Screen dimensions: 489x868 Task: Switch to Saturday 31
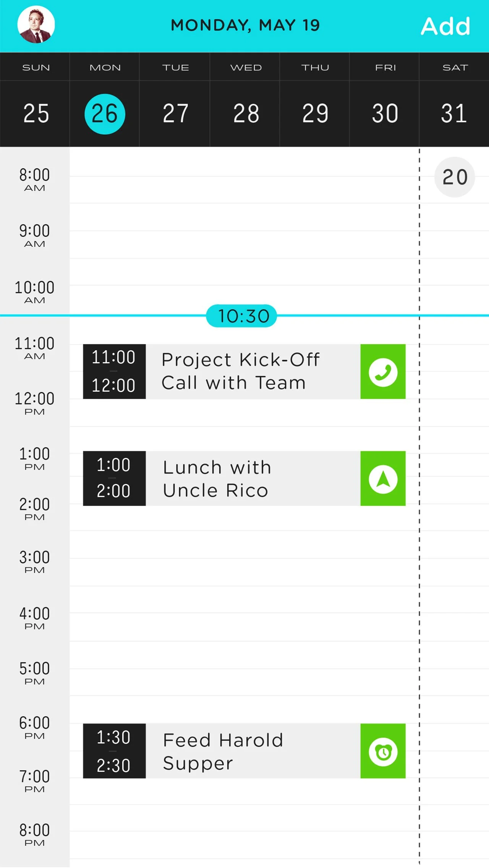pos(454,113)
